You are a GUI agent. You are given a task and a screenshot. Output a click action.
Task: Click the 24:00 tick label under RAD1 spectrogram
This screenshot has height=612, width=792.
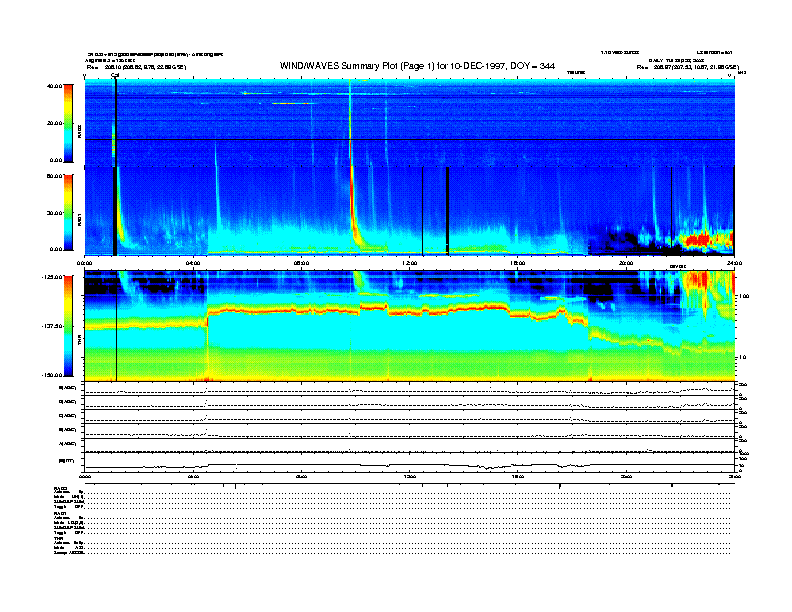click(x=734, y=263)
